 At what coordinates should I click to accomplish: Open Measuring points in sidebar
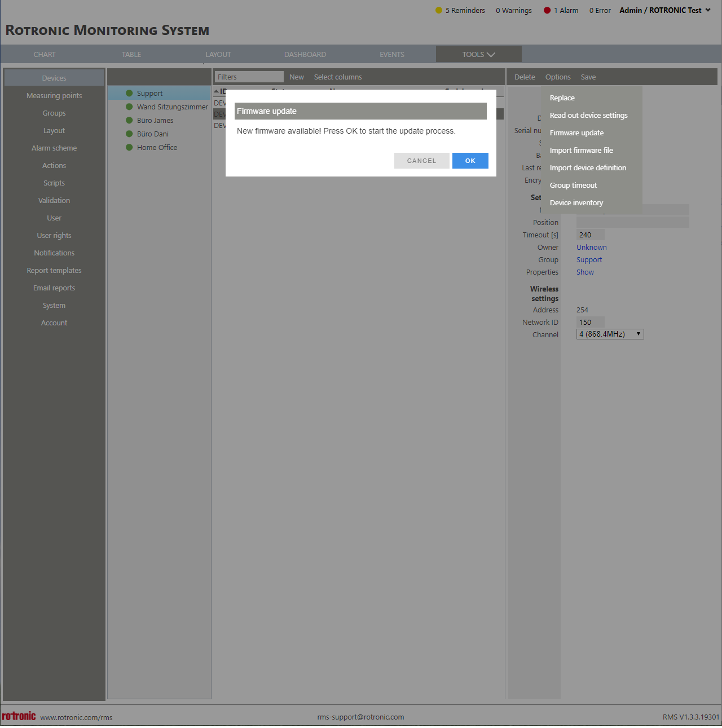pos(54,96)
